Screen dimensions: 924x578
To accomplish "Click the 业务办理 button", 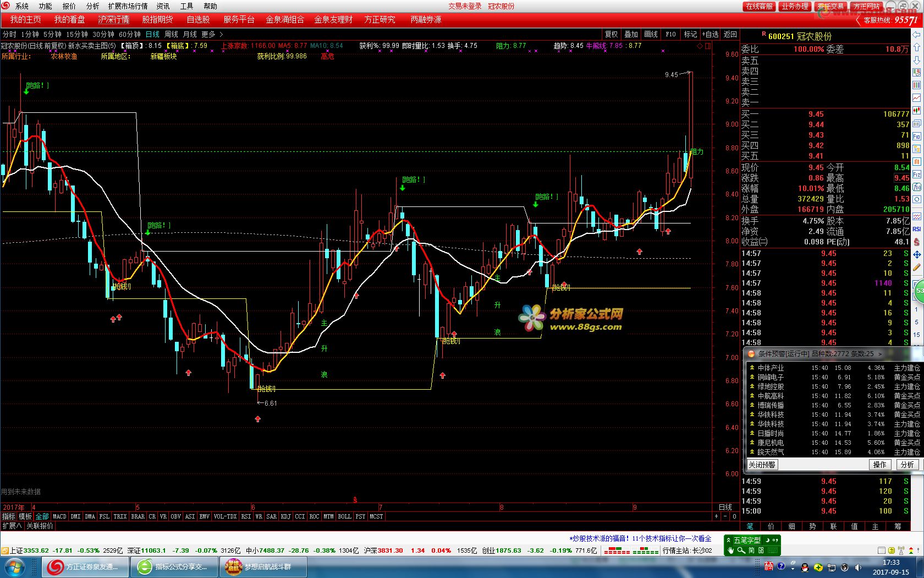I will (x=795, y=6).
